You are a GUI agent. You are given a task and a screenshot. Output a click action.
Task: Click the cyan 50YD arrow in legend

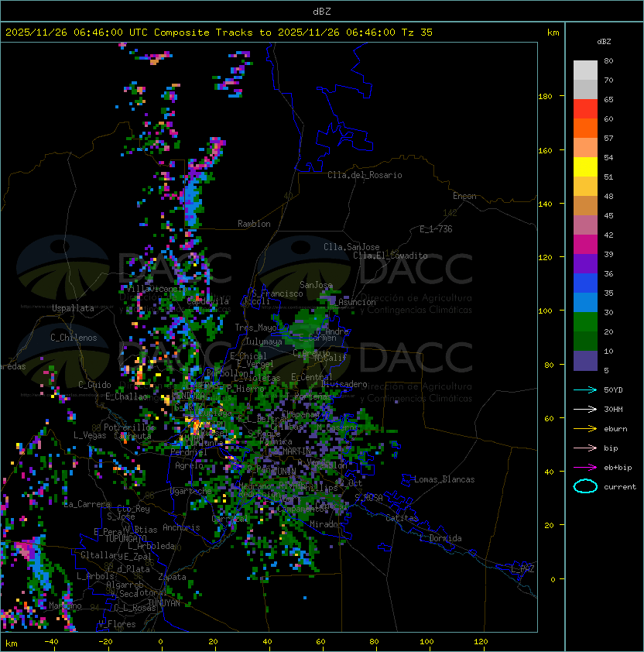click(x=585, y=390)
